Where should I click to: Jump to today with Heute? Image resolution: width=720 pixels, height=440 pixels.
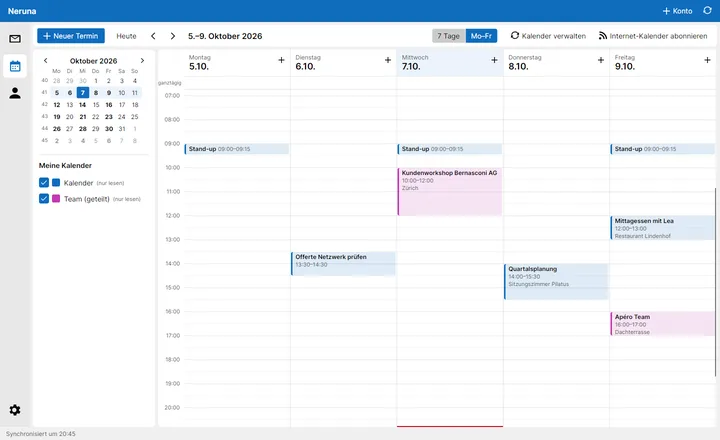tap(126, 36)
